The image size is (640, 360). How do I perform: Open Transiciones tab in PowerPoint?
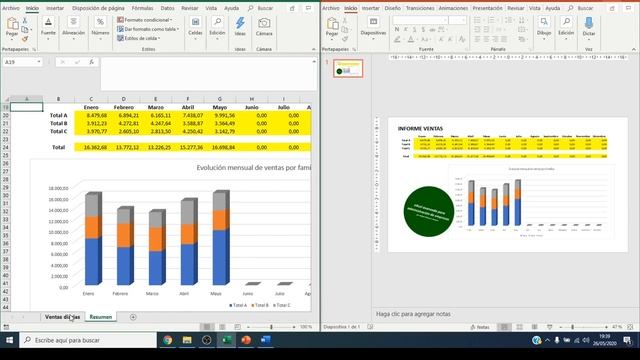pyautogui.click(x=420, y=8)
